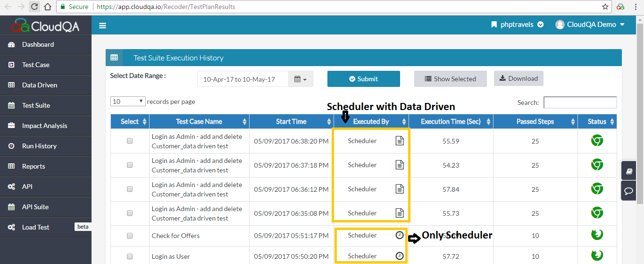Click 'Check for Offers' test case name
This screenshot has height=264, width=644.
(x=176, y=236)
